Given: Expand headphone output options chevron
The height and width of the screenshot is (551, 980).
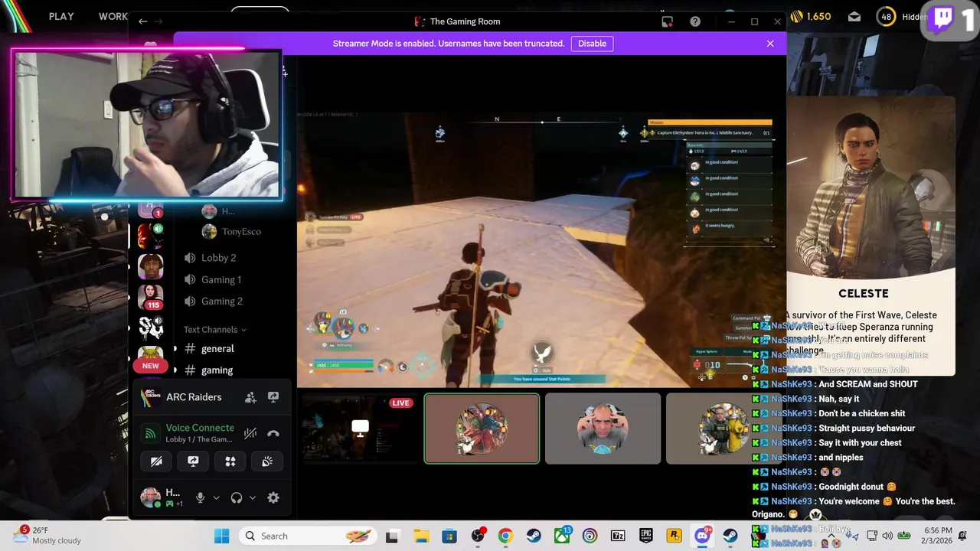Looking at the screenshot, I should tap(252, 497).
